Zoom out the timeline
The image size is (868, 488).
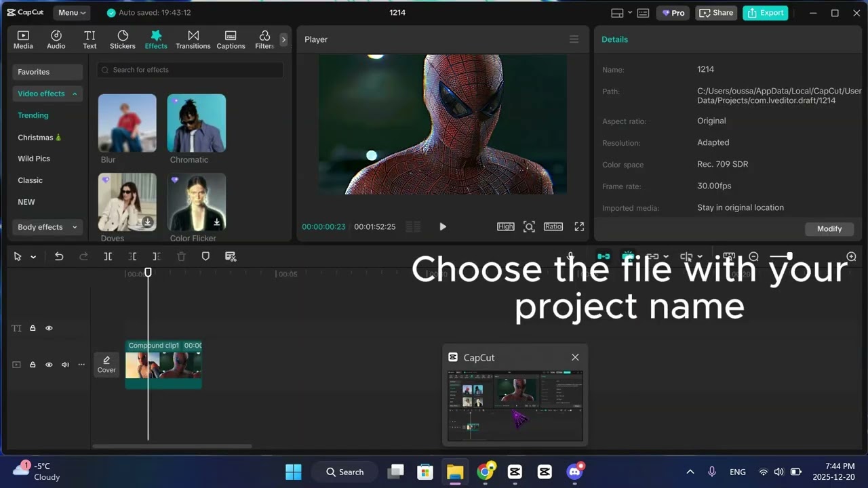(753, 257)
